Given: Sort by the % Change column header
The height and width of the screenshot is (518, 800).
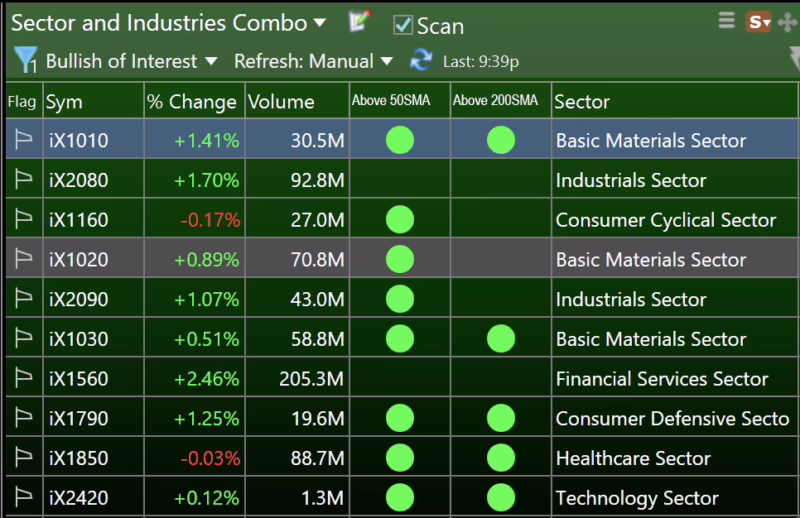Looking at the screenshot, I should click(191, 102).
